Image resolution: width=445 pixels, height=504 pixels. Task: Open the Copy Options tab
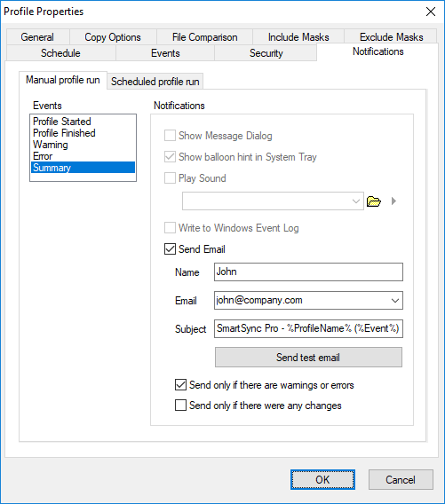point(113,37)
